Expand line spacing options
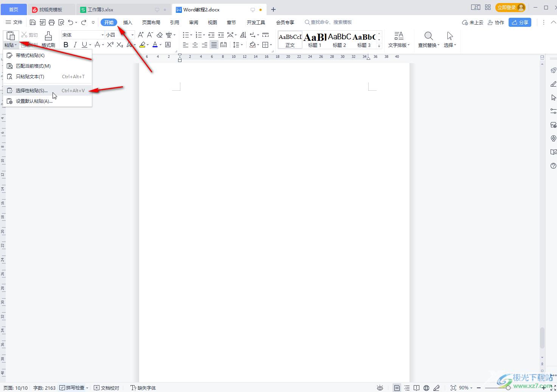Image resolution: width=557 pixels, height=392 pixels. pos(242,45)
